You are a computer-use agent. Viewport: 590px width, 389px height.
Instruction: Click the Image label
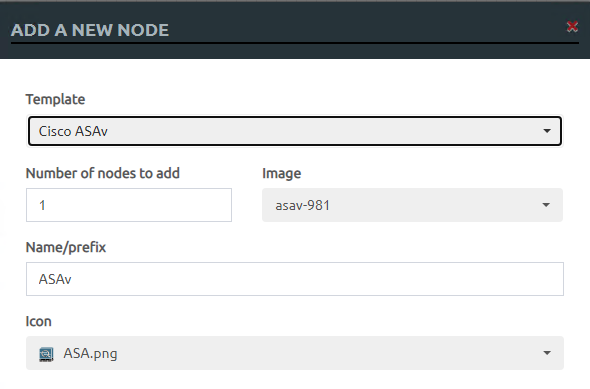pos(281,173)
